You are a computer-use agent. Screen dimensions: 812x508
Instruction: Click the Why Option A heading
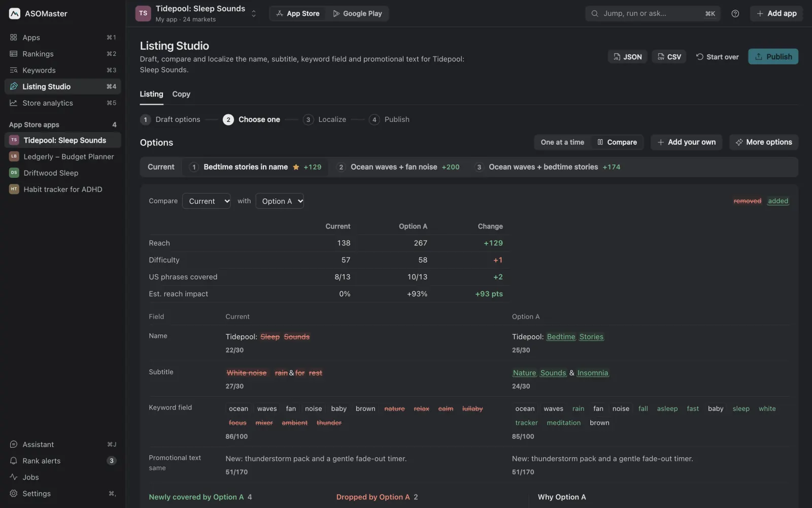coord(562,497)
